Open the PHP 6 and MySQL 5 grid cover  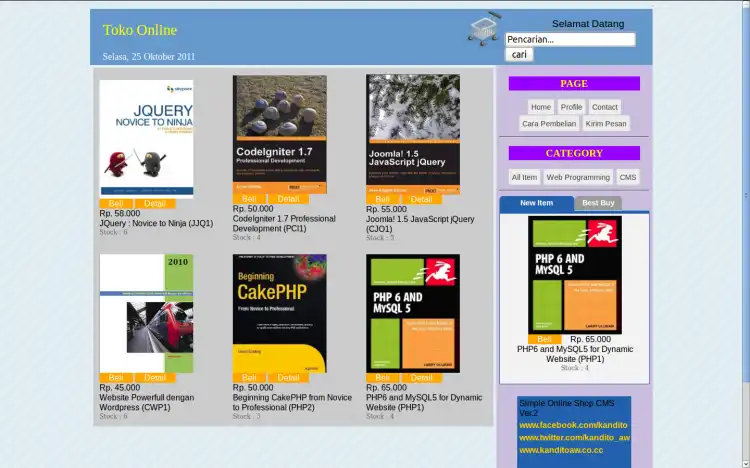[x=413, y=313]
